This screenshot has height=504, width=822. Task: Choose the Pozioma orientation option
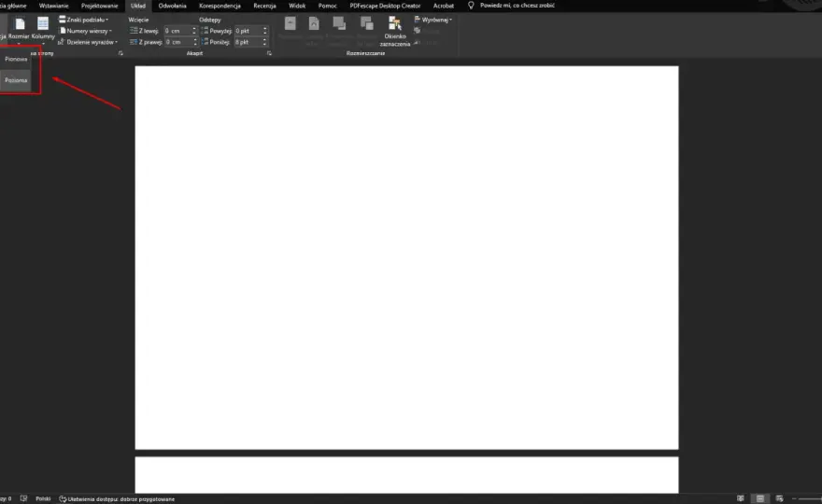pyautogui.click(x=16, y=80)
